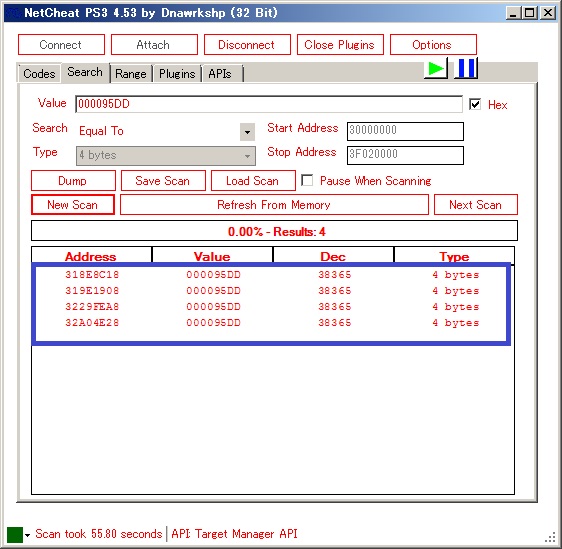Open the Range tab
The width and height of the screenshot is (562, 549).
click(x=131, y=74)
